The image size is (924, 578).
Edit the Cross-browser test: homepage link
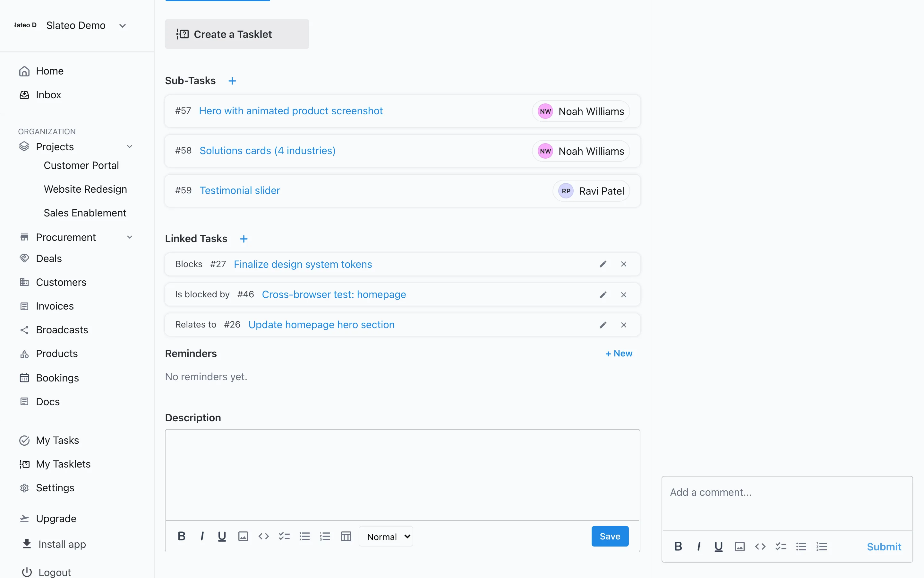pos(603,295)
